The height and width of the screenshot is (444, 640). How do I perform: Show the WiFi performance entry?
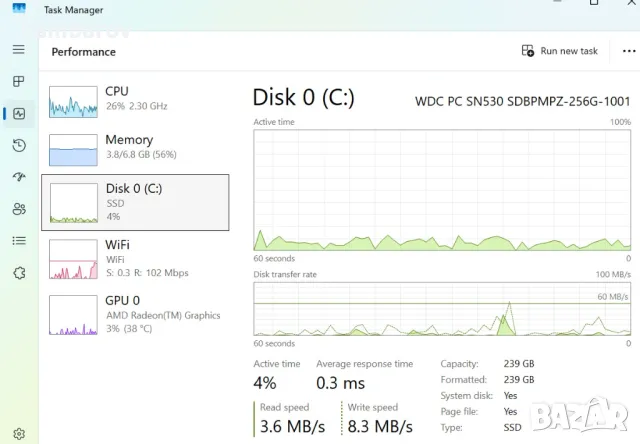coord(135,258)
